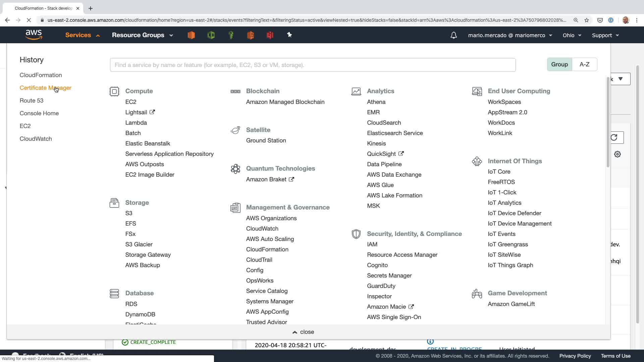Click the pushpin shortcut icon in navbar
Screen dimensions: 644x362
(289, 35)
